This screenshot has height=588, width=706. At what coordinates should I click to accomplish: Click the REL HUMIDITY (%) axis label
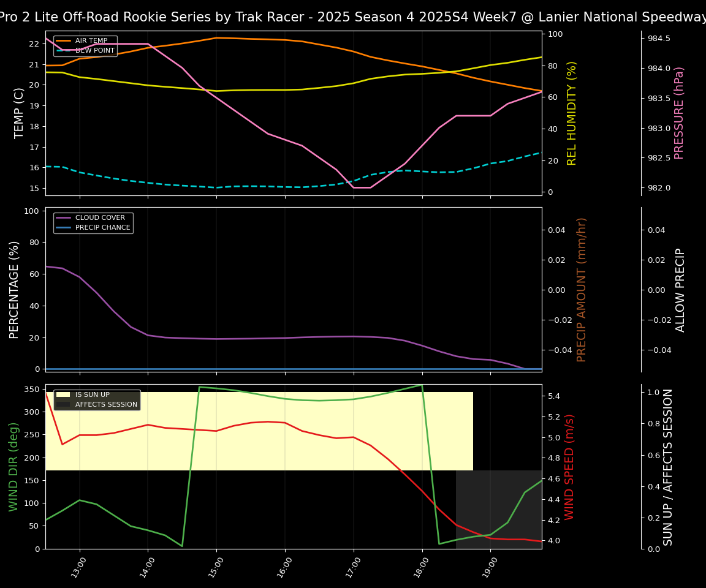(x=572, y=113)
